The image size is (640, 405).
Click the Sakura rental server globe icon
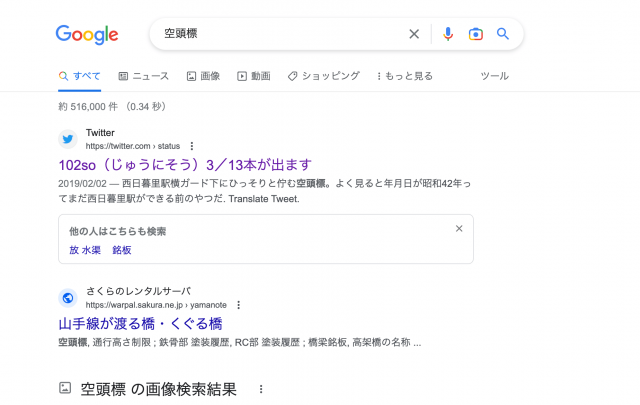coord(68,297)
